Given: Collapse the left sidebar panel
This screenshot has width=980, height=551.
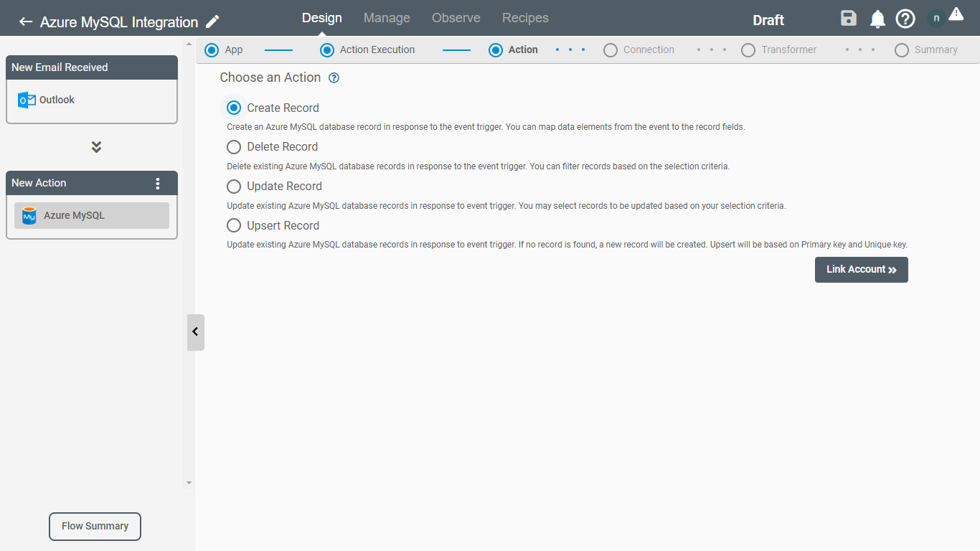Looking at the screenshot, I should click(195, 332).
